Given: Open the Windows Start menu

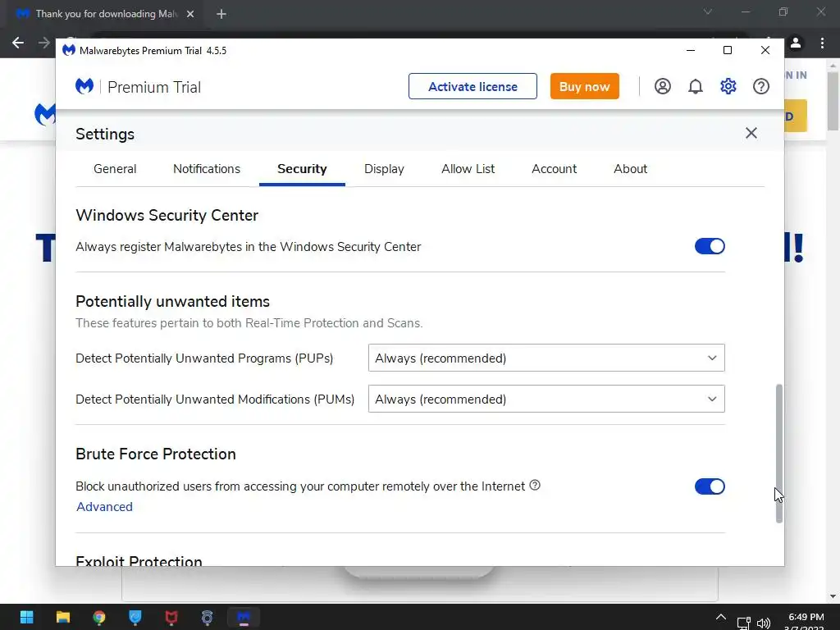Looking at the screenshot, I should [x=26, y=618].
